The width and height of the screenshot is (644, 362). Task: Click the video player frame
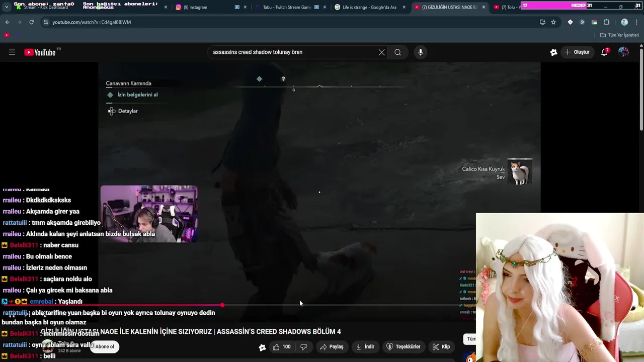(x=319, y=191)
